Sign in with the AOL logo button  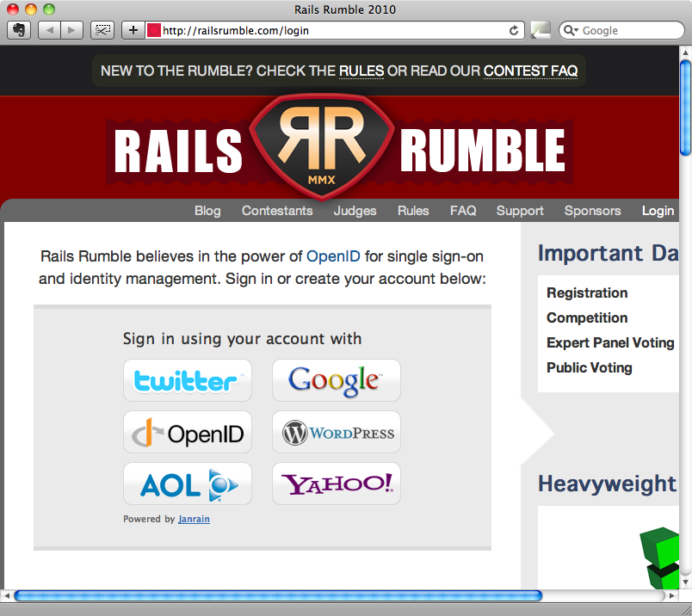(x=188, y=484)
